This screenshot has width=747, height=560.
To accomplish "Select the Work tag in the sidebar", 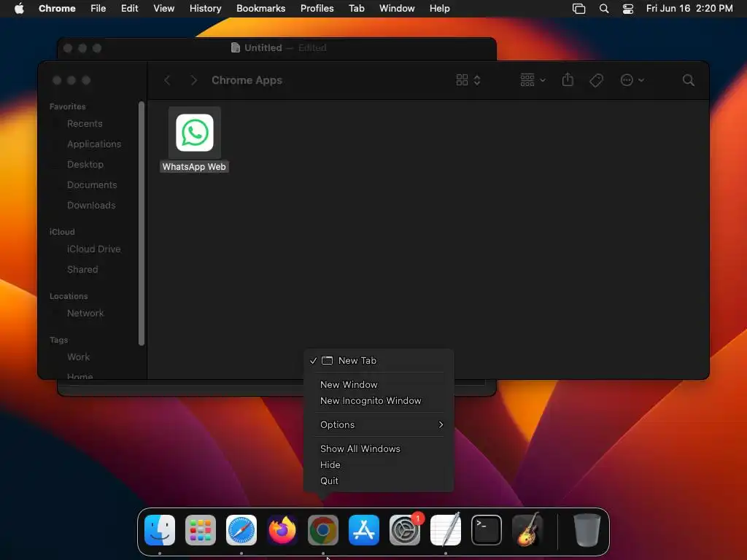I will coord(78,357).
